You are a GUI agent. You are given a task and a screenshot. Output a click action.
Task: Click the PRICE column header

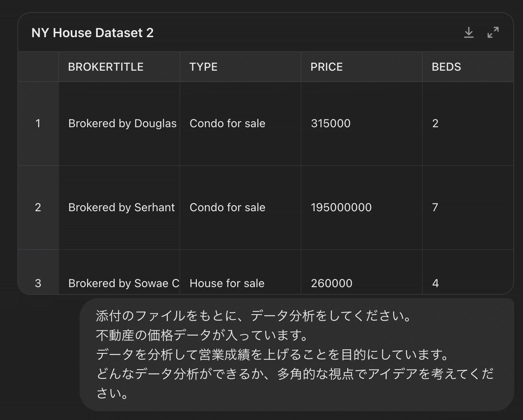pos(327,67)
